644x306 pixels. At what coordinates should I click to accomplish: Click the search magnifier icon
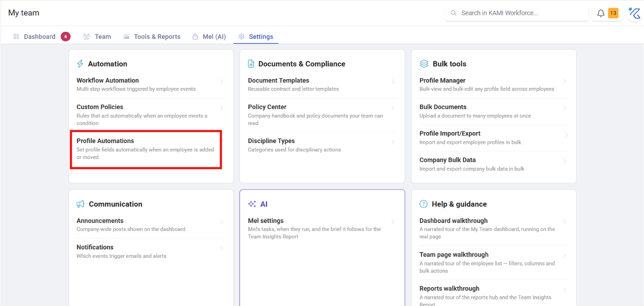pyautogui.click(x=453, y=13)
